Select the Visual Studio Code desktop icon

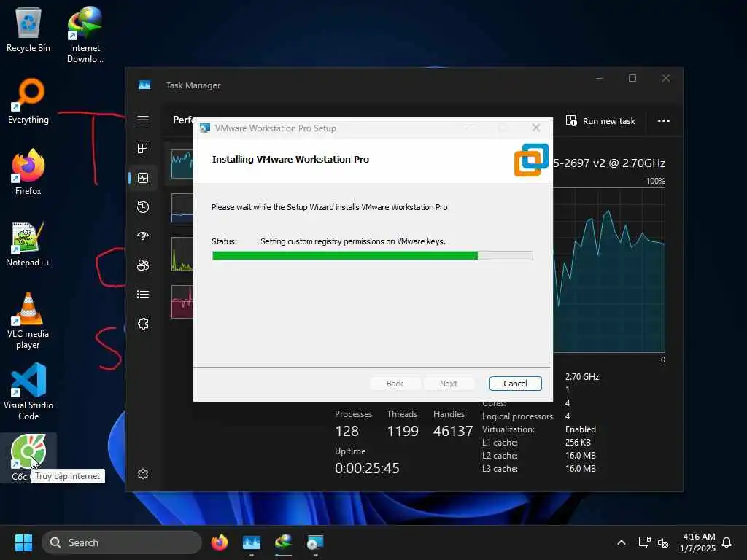(28, 392)
